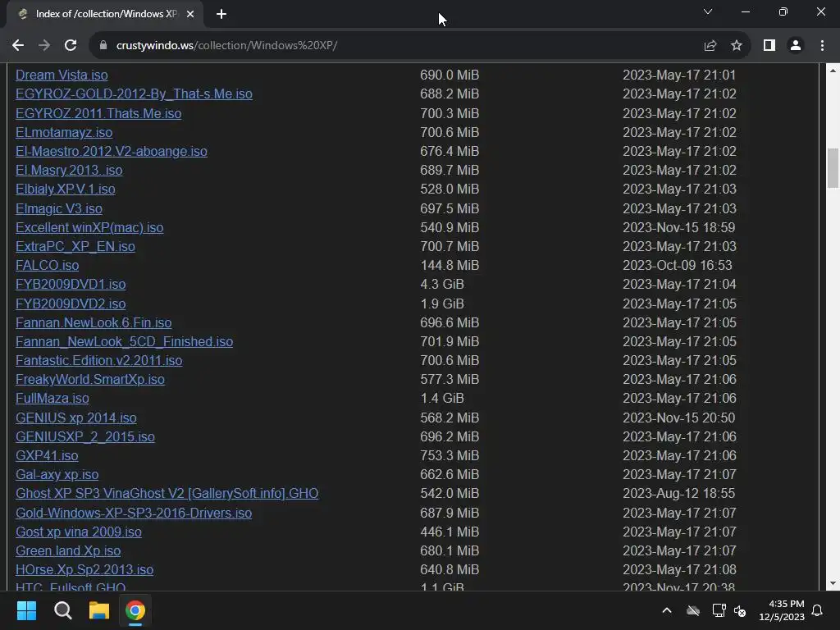Click the network tray icon
840x630 pixels.
719,610
